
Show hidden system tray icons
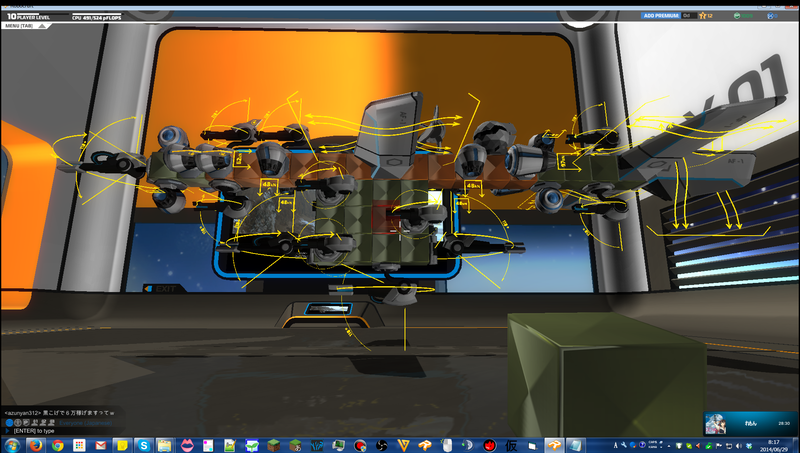(x=669, y=446)
